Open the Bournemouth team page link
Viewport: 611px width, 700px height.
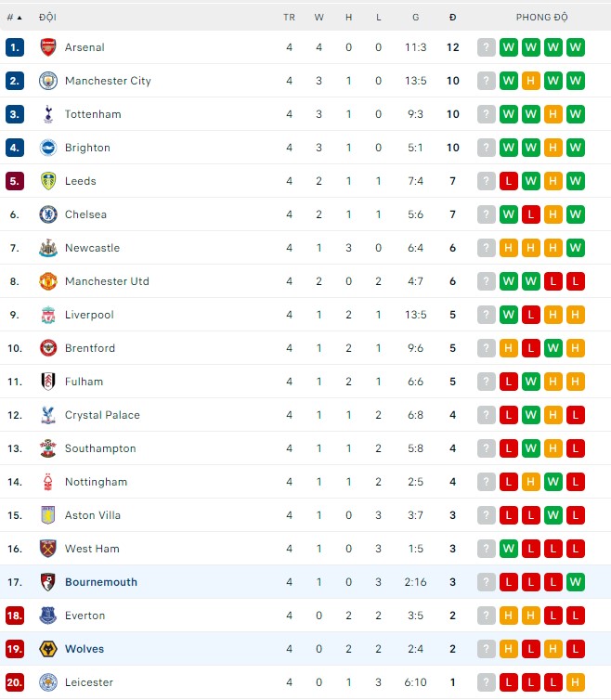101,582
